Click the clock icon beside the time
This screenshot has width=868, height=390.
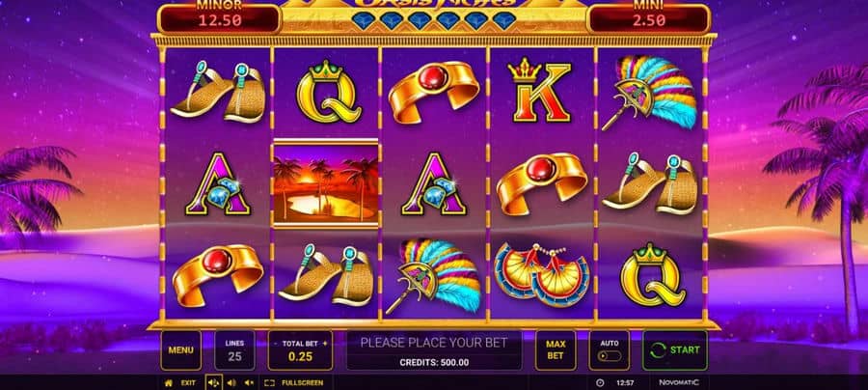pos(600,383)
